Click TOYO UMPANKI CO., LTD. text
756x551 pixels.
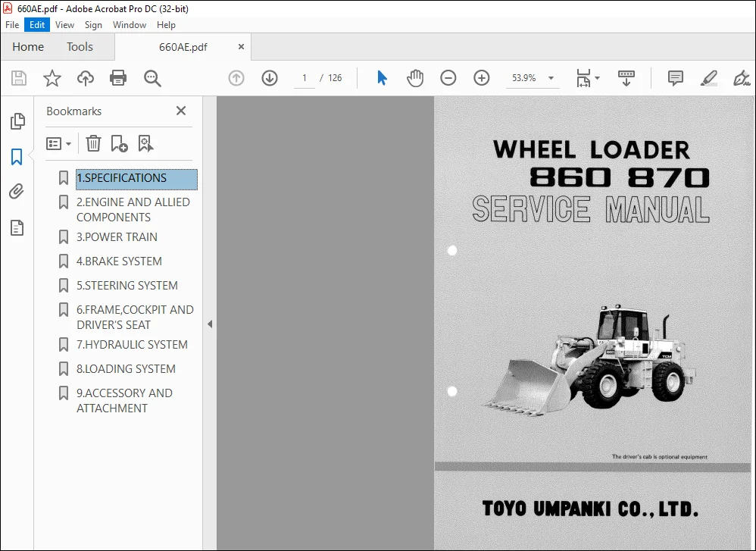pyautogui.click(x=590, y=509)
